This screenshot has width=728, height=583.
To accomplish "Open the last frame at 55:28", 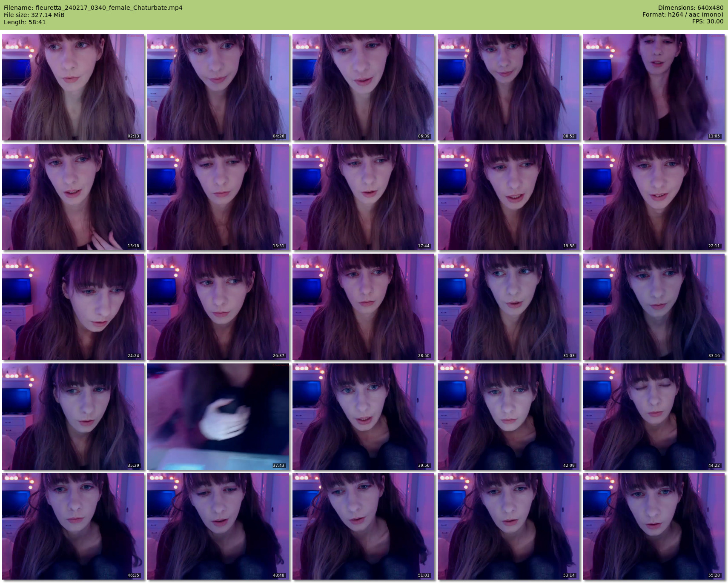I will [654, 526].
